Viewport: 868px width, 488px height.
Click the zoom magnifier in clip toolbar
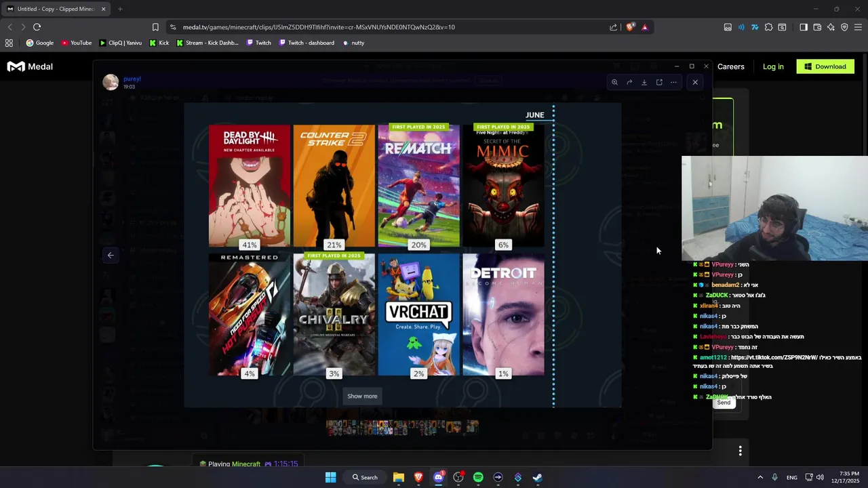pyautogui.click(x=614, y=82)
